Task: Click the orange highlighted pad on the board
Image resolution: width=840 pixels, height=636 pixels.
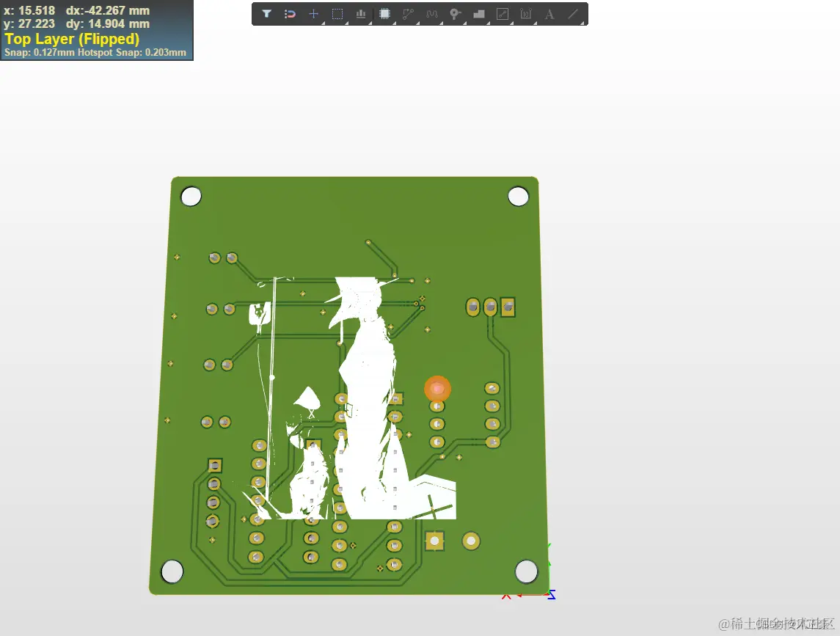Action: (438, 389)
